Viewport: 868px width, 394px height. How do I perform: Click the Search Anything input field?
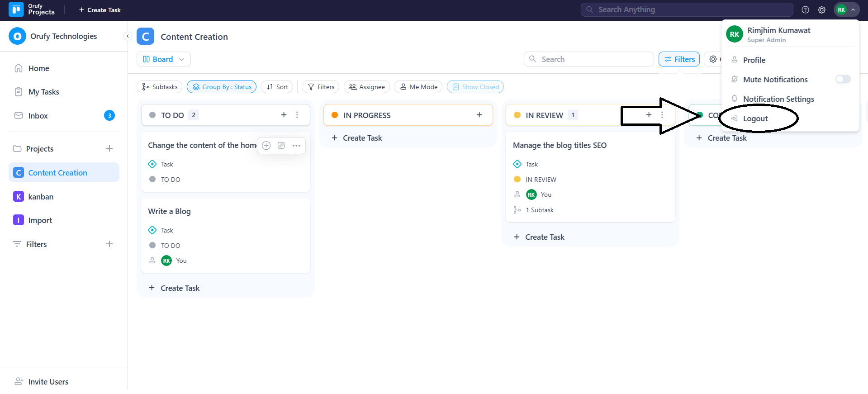687,9
